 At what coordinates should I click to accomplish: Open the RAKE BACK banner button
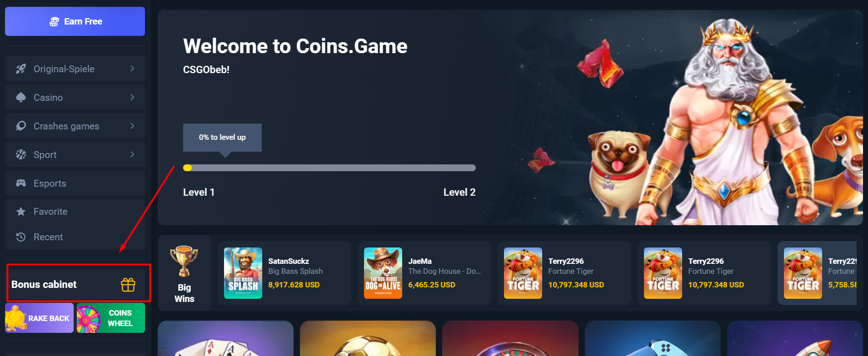point(39,318)
